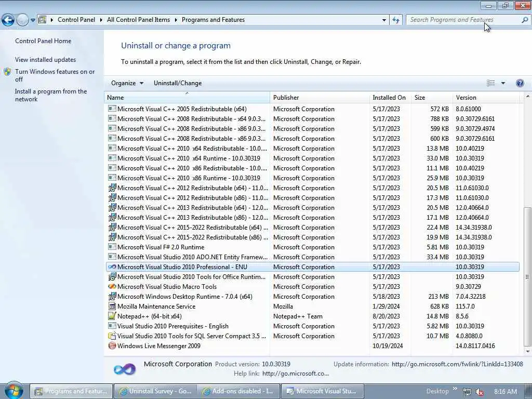532x399 pixels.
Task: Click the scroll up arrow of list
Action: [x=528, y=97]
